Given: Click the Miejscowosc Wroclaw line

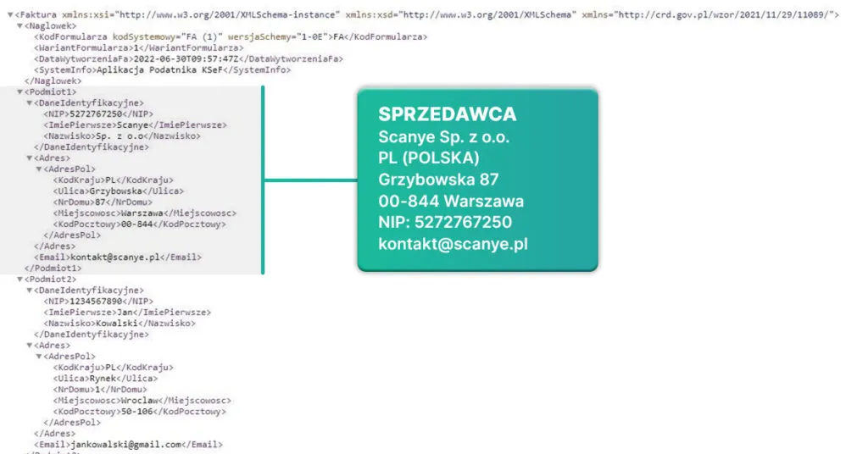Looking at the screenshot, I should [x=142, y=401].
